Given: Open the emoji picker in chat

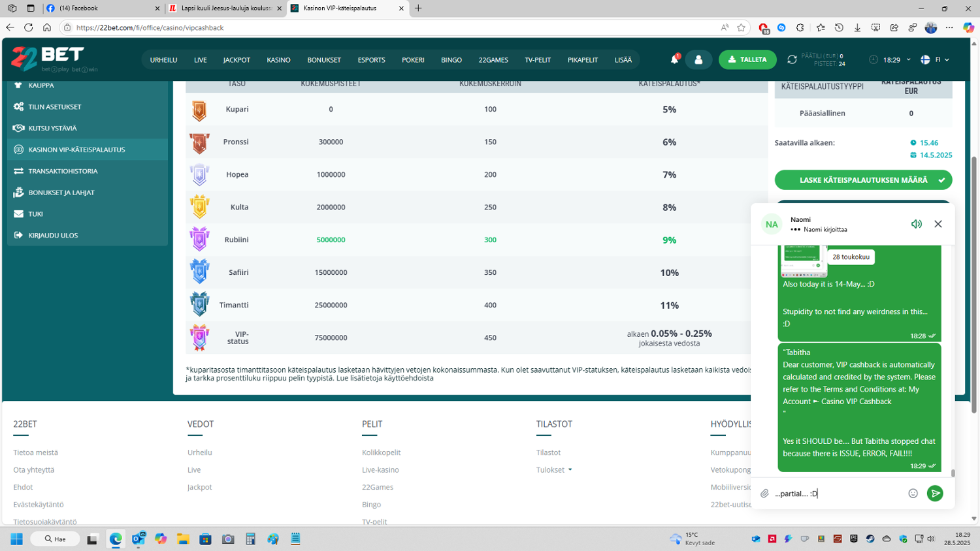Looking at the screenshot, I should coord(913,494).
